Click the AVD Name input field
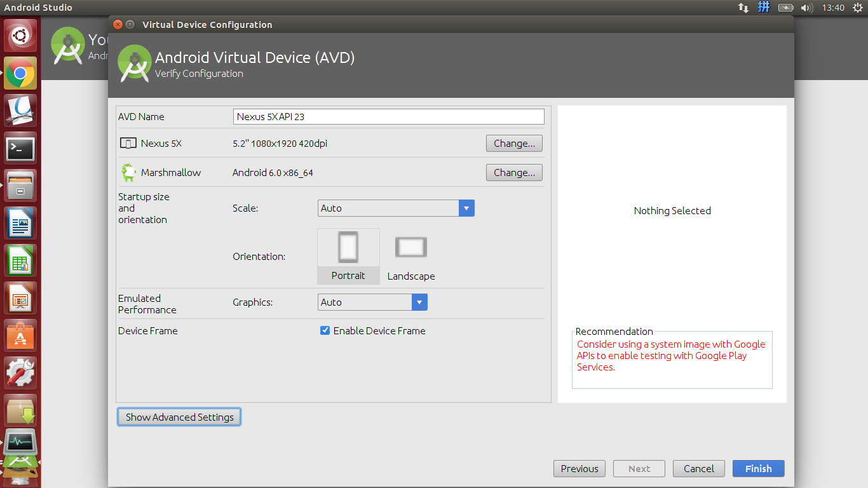868x488 pixels. click(389, 116)
